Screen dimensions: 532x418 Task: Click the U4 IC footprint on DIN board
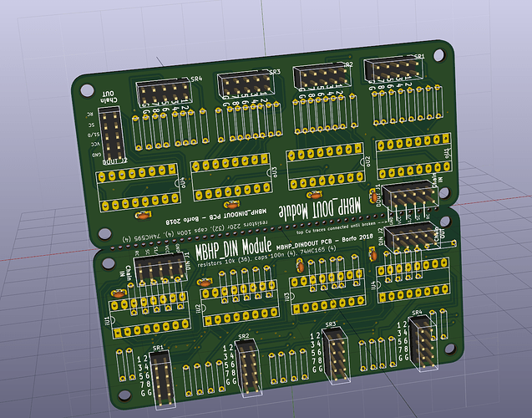point(413,280)
